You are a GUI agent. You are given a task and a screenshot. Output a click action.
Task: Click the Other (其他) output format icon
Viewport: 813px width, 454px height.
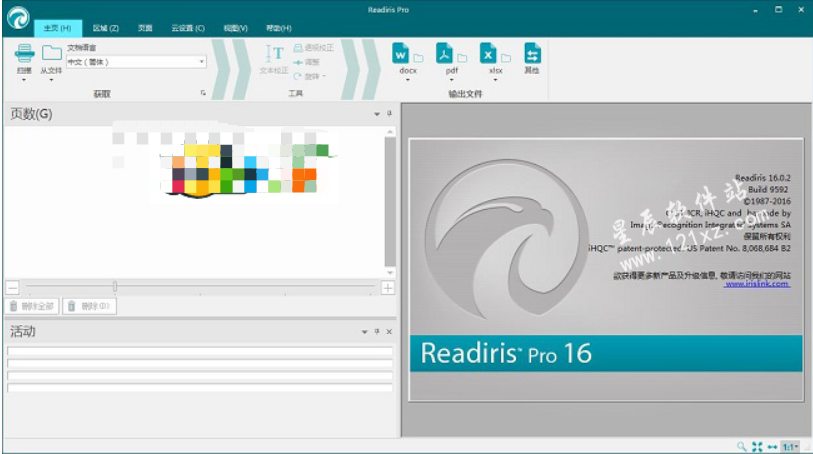(532, 54)
